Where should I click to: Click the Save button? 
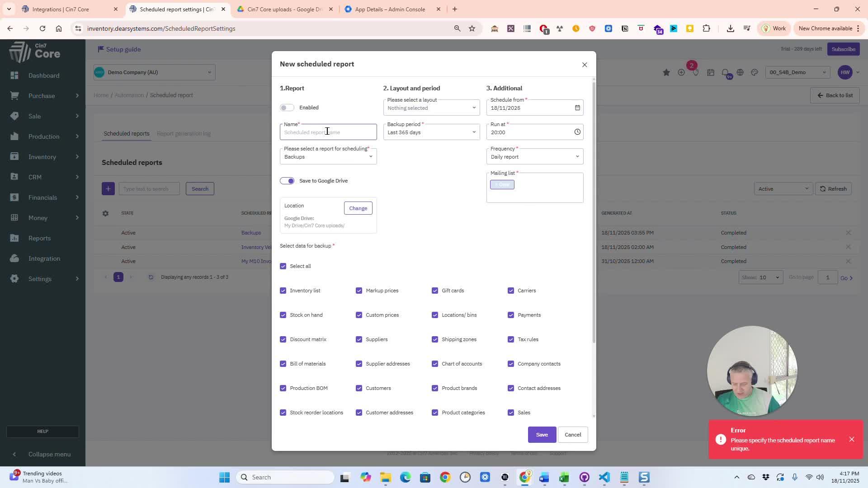pyautogui.click(x=542, y=435)
